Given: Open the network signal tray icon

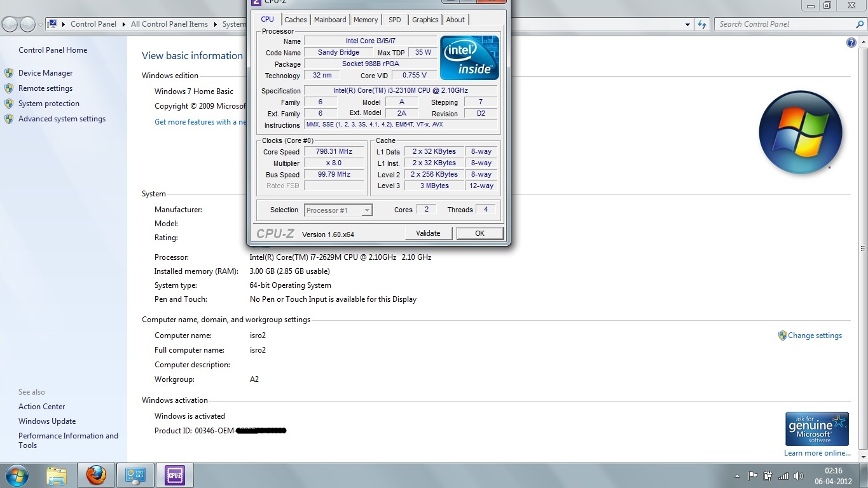Looking at the screenshot, I should pos(783,475).
